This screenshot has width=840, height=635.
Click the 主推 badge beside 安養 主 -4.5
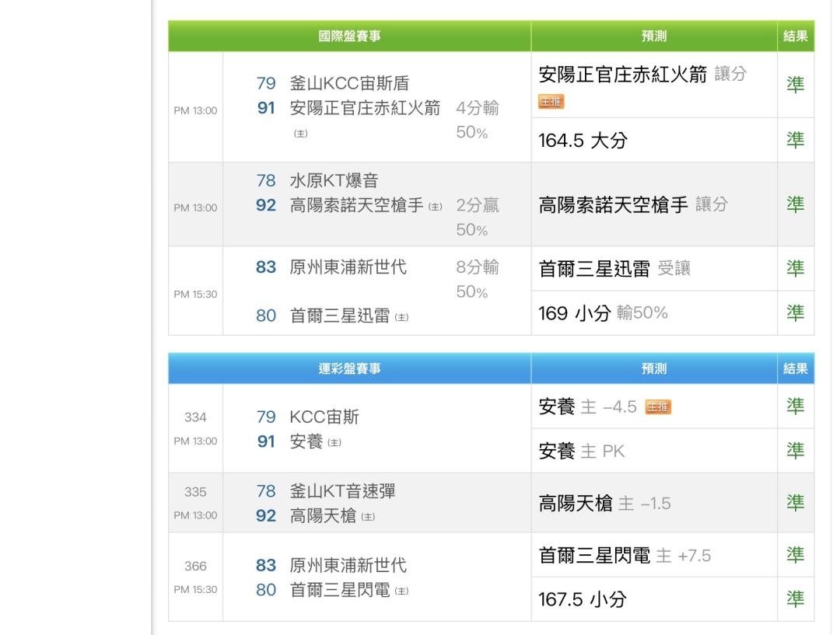point(658,406)
